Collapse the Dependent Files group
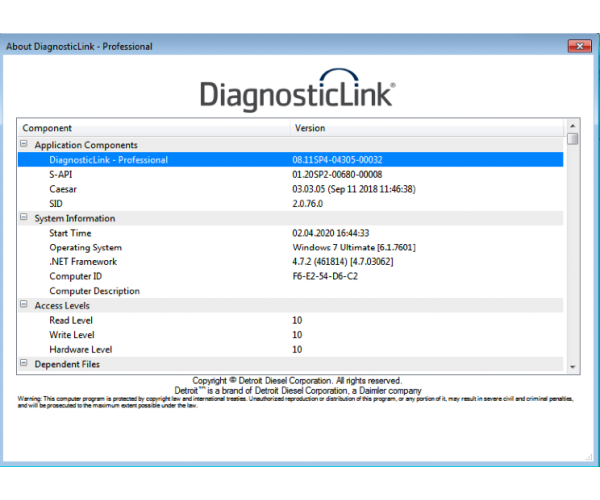Image resolution: width=600 pixels, height=500 pixels. [24, 363]
